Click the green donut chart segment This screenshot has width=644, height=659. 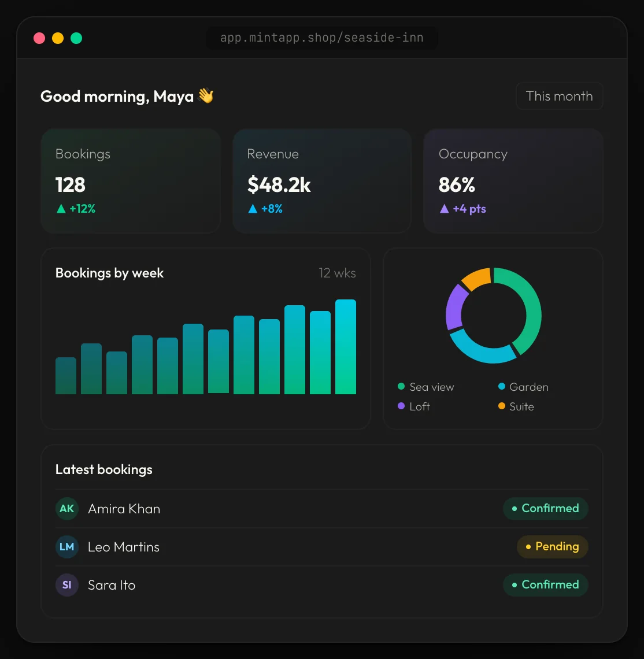pos(532,309)
